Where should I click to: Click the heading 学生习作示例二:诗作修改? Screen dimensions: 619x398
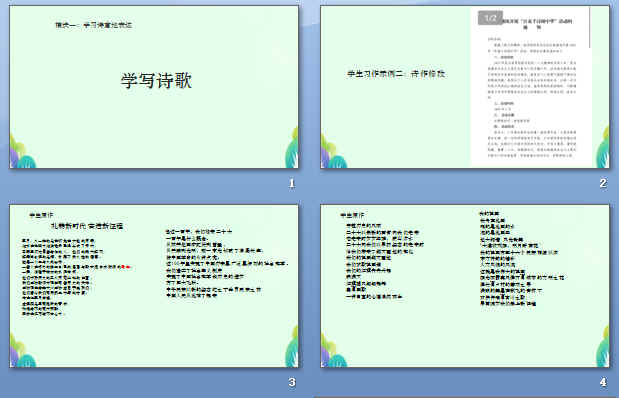(396, 73)
